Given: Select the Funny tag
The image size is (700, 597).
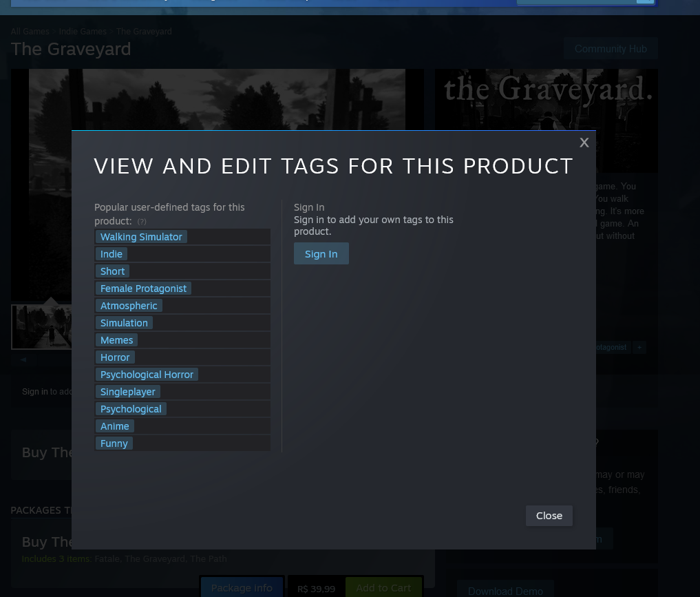Looking at the screenshot, I should 114,443.
